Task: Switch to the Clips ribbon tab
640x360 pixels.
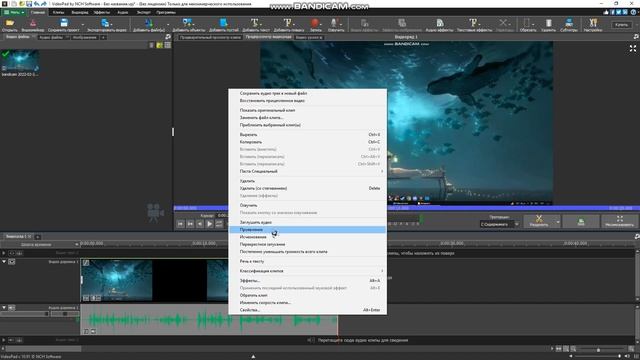Action: pyautogui.click(x=58, y=12)
